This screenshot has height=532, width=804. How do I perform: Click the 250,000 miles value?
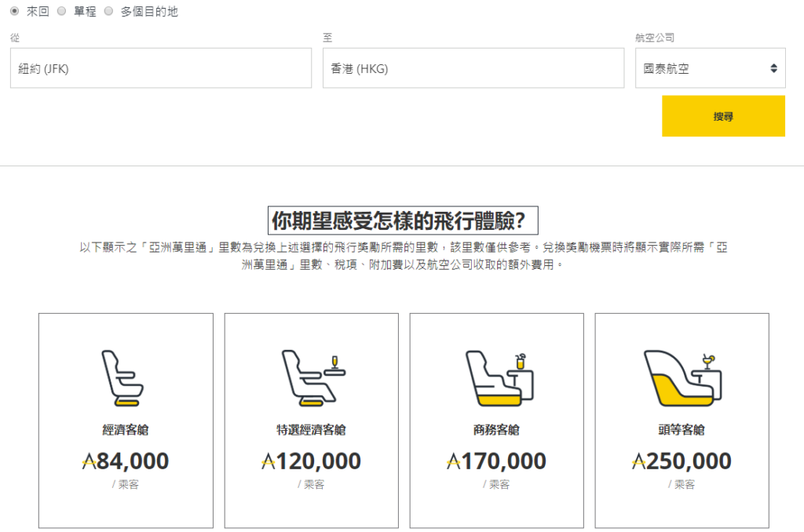pos(689,461)
